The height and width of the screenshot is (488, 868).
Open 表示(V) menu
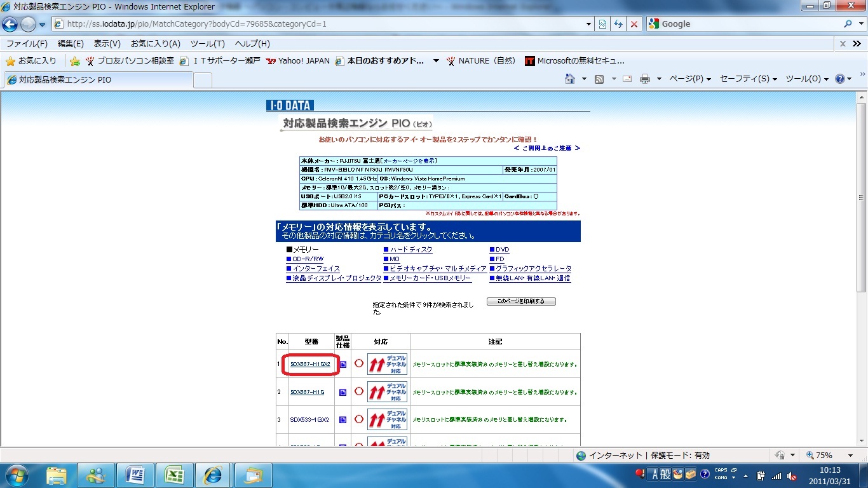107,44
